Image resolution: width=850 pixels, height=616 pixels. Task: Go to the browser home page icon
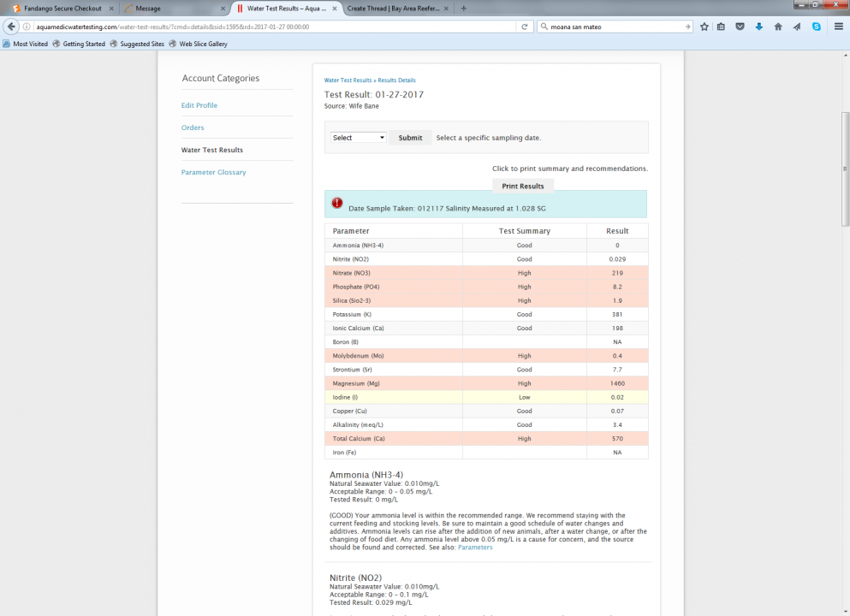click(x=778, y=27)
